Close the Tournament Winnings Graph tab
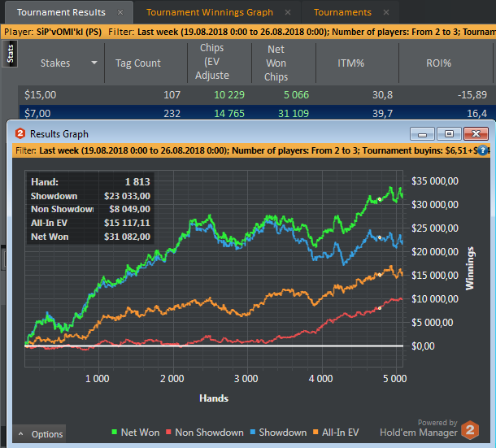Viewport: 496px width, 448px height. coord(288,12)
